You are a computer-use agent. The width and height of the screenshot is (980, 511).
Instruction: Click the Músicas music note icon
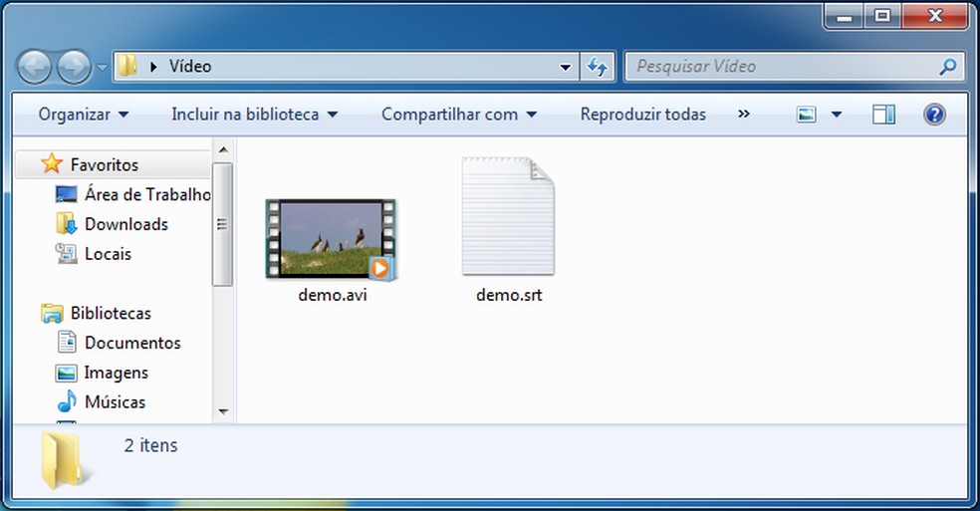67,401
